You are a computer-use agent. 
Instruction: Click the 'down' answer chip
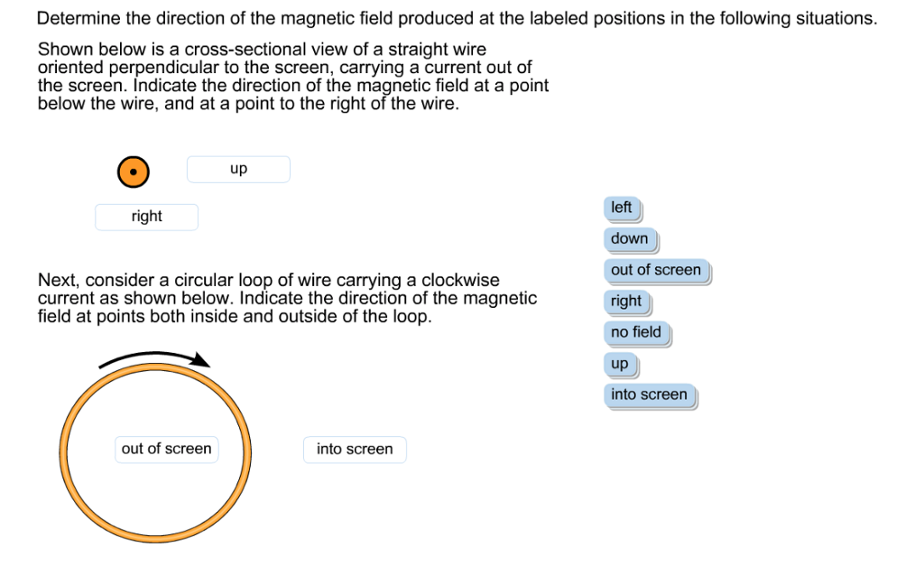629,238
